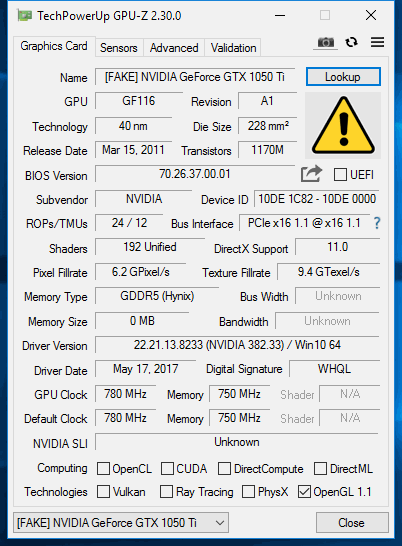Toggle the OpenCL checkbox
Viewport: 402px width, 546px height.
pos(103,469)
